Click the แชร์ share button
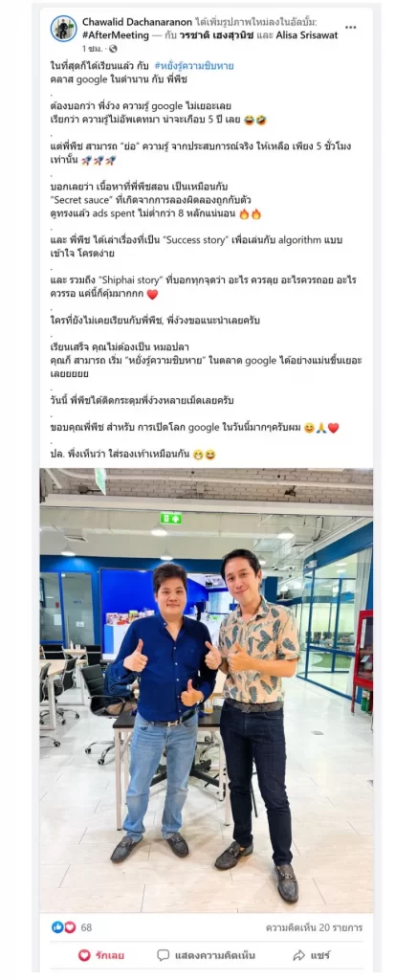417x980 pixels. tap(312, 955)
